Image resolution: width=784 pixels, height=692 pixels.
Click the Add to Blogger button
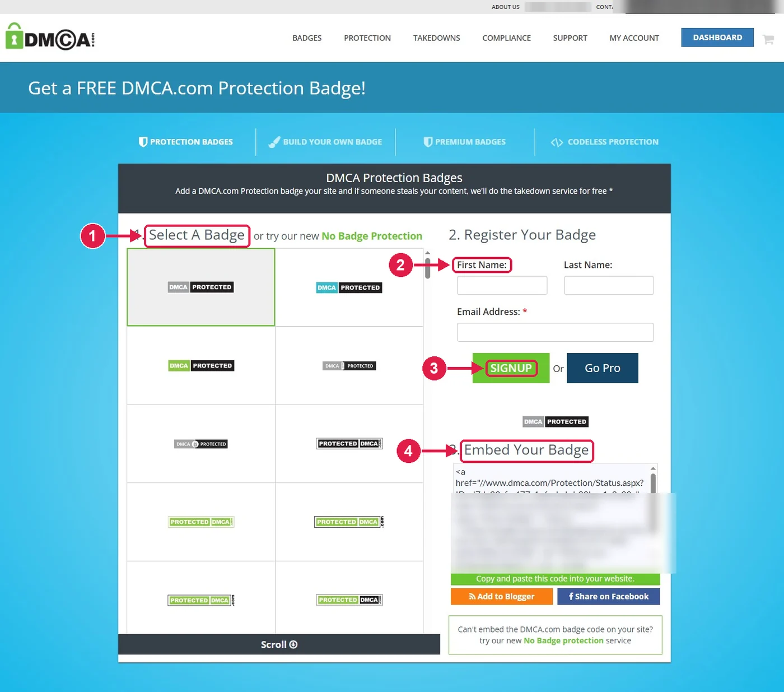(x=502, y=596)
